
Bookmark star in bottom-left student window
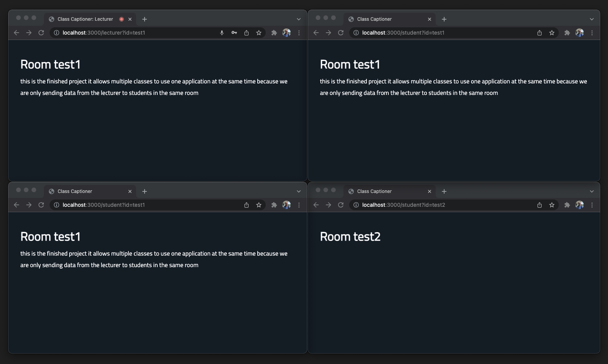pos(259,205)
